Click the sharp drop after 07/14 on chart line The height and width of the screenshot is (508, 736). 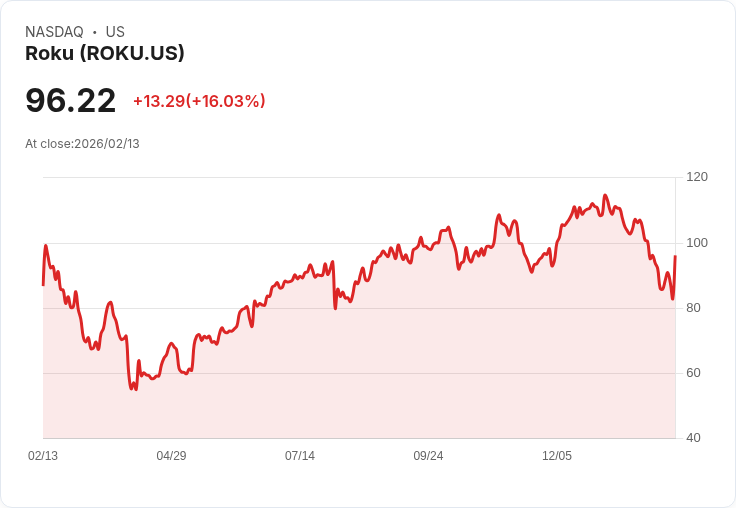click(334, 286)
